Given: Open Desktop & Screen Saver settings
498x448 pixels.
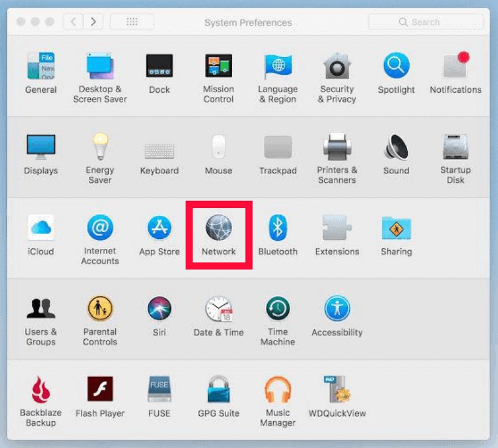Looking at the screenshot, I should click(x=100, y=78).
